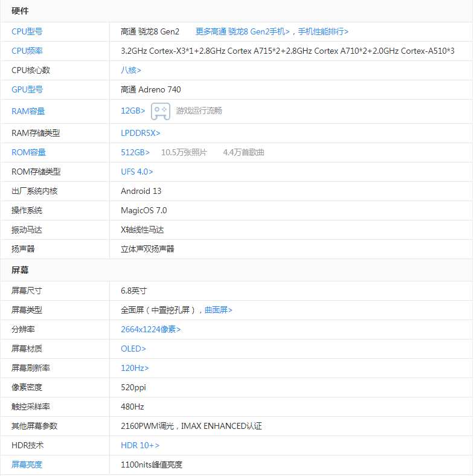
Task: Click the 触控采样率 row label
Action: pyautogui.click(x=31, y=407)
